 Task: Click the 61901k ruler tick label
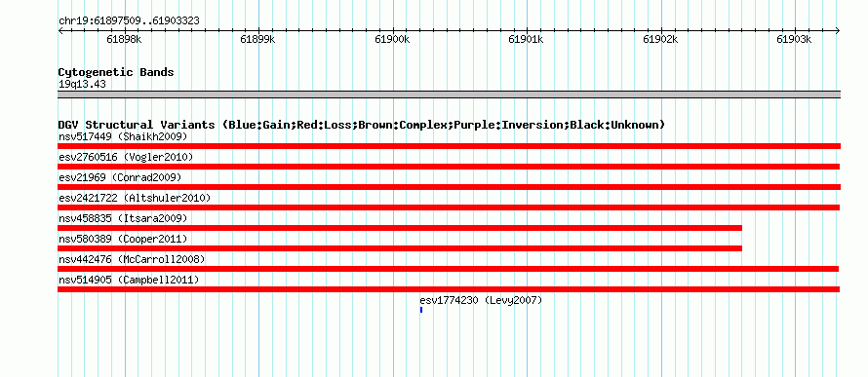526,40
